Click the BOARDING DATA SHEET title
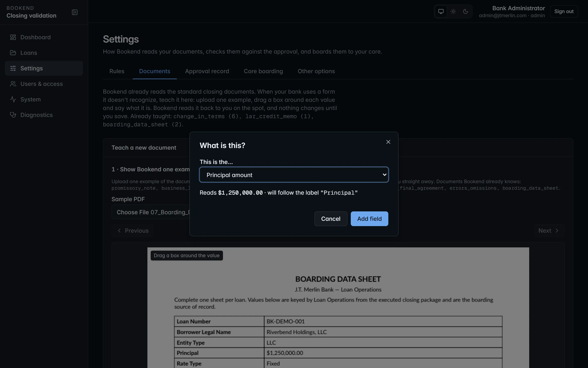588x368 pixels. click(338, 279)
